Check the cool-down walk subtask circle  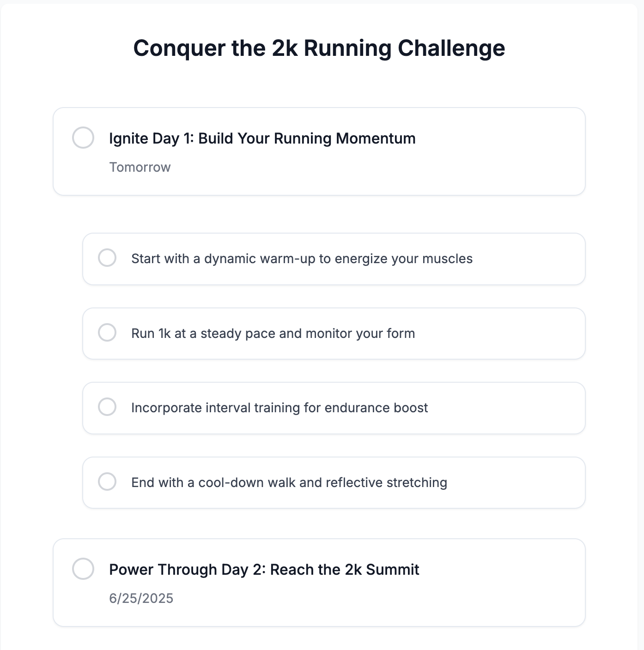[107, 481]
